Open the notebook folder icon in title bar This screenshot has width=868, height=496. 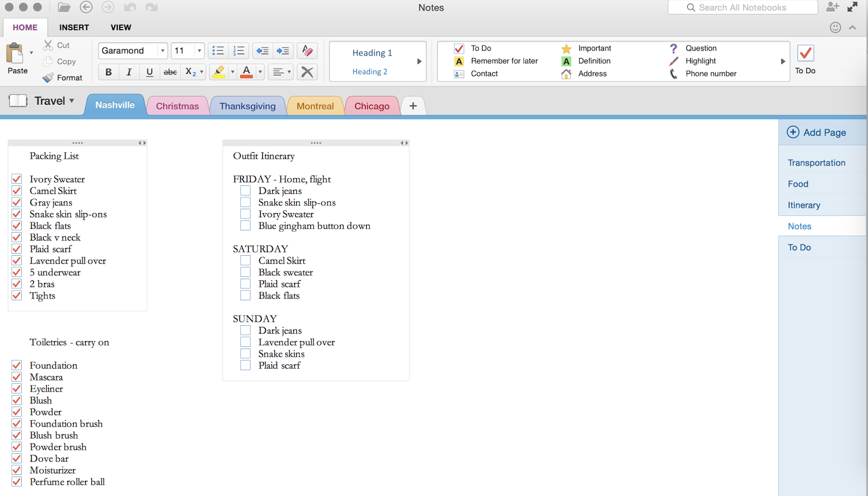tap(64, 7)
